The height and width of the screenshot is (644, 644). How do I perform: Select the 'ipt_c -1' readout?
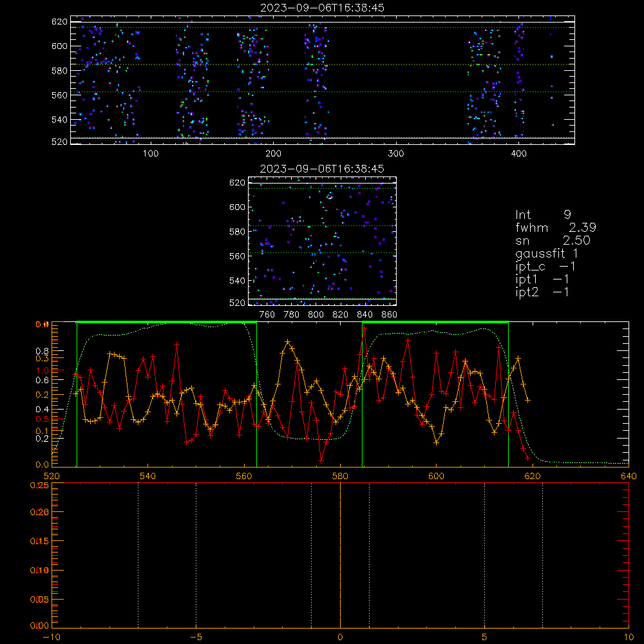(x=545, y=267)
